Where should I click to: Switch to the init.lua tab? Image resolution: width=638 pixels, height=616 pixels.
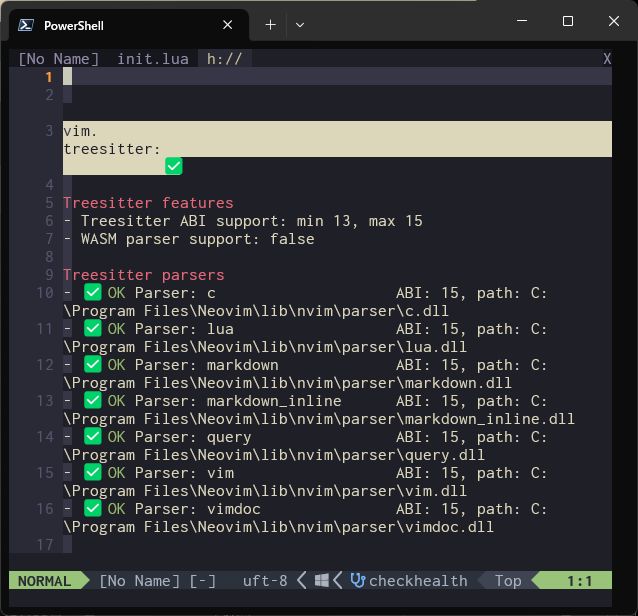point(152,59)
